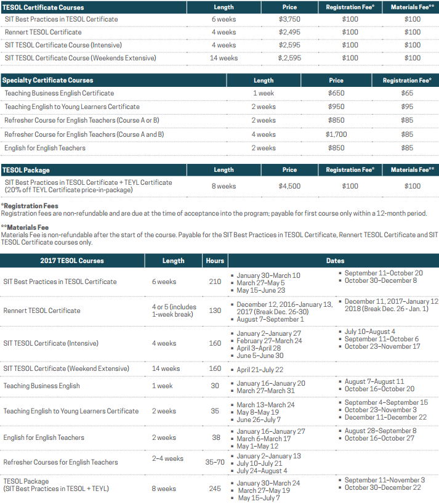
Task: Click the April 21–July 22 date entry
Action: pos(260,369)
